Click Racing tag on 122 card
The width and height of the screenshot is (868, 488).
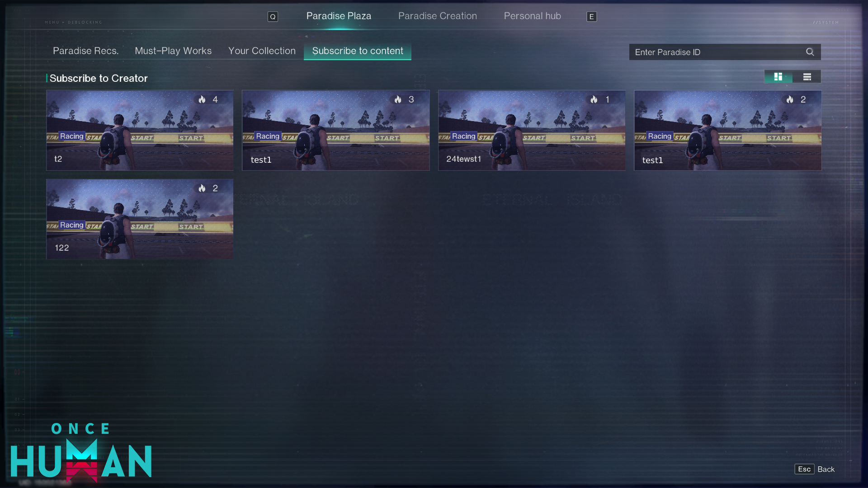coord(71,225)
